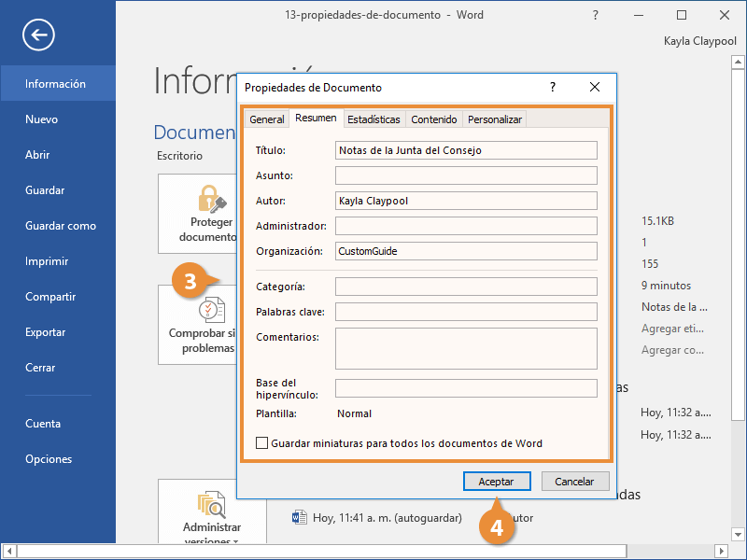Screen dimensions: 747x560
Task: Select the Contenido tab
Action: pos(434,119)
